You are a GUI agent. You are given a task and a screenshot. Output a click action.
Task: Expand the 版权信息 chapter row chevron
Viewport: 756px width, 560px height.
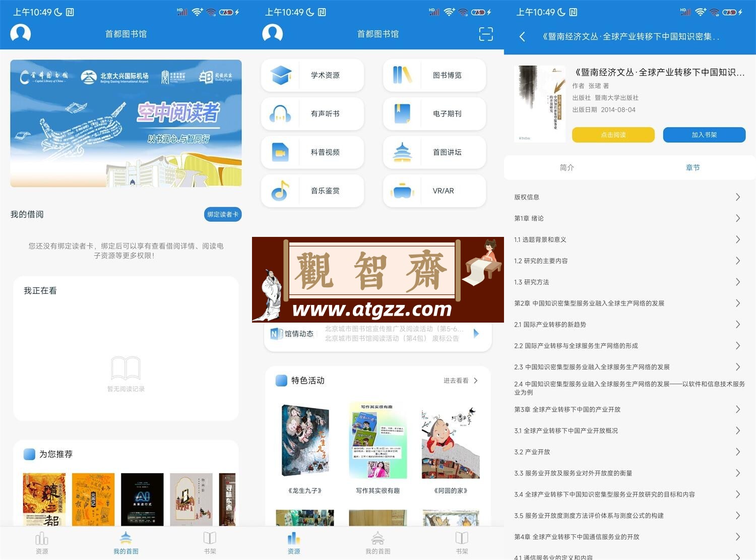point(738,197)
